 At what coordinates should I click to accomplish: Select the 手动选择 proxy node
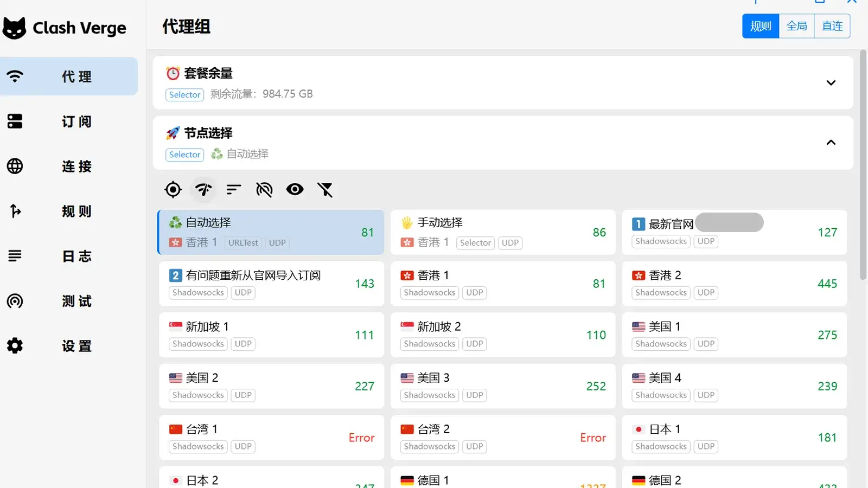pyautogui.click(x=502, y=232)
